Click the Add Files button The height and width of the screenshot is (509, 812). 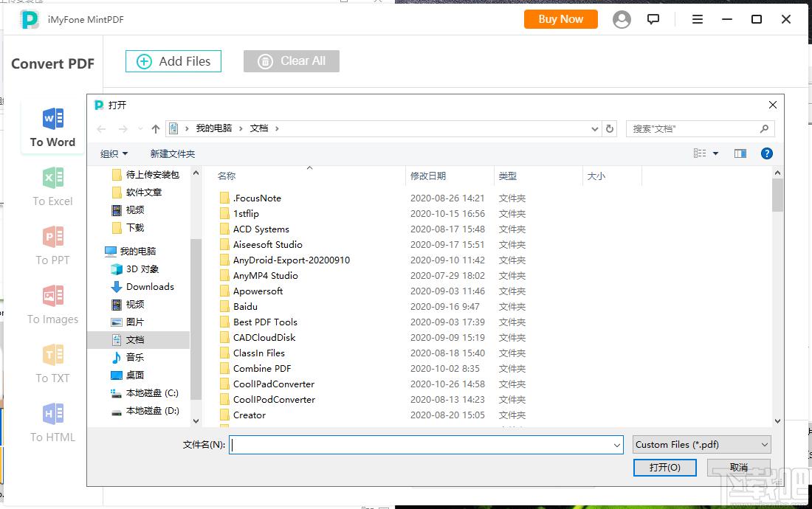(173, 61)
